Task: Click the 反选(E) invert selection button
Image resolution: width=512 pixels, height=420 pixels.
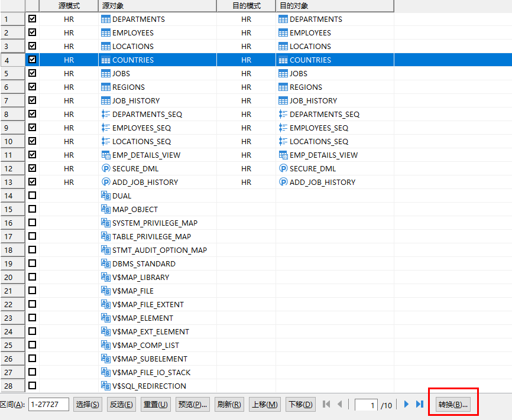Action: [121, 404]
